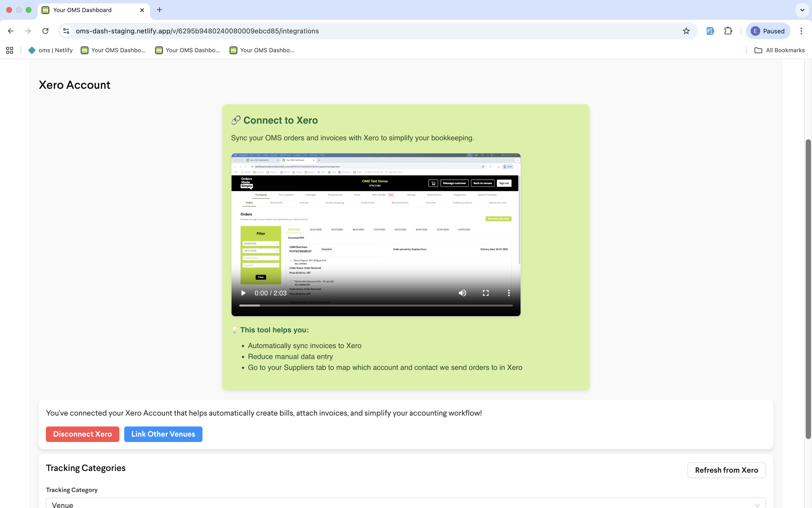
Task: Click 'Automatically sync invoices to Xero' text
Action: pos(305,346)
